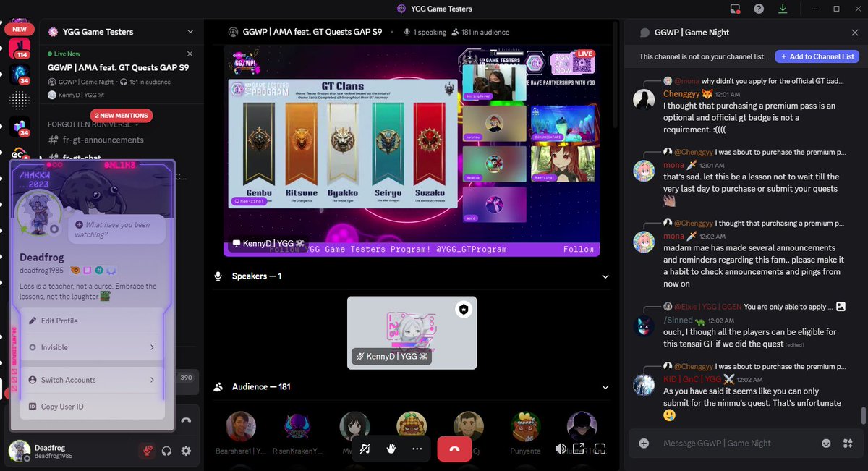Click the 'What have you been watching?' bubble

click(x=117, y=229)
